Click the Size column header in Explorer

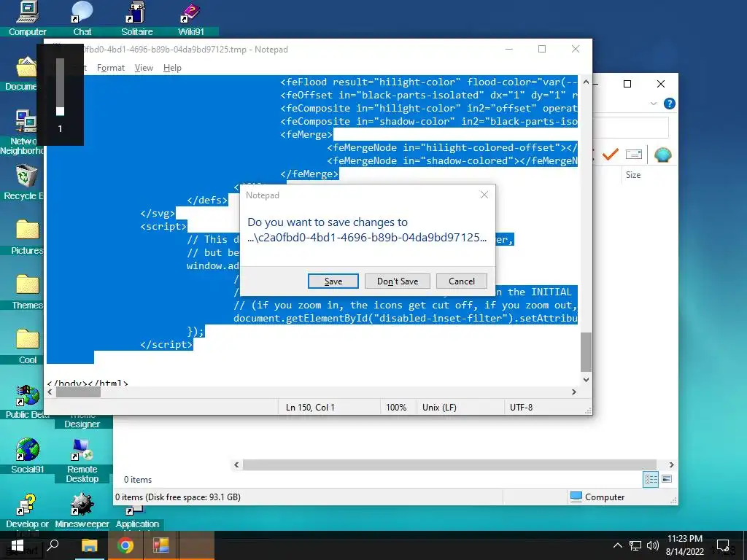pyautogui.click(x=633, y=175)
